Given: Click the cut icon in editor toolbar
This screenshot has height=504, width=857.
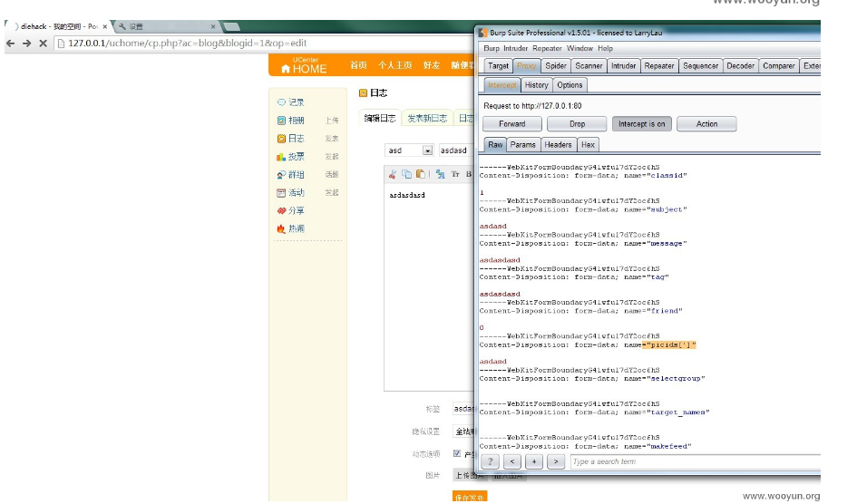Looking at the screenshot, I should pos(392,174).
